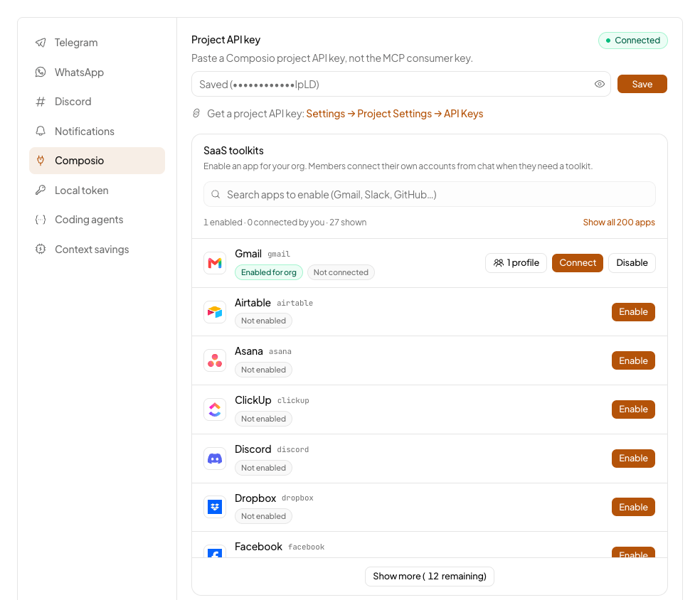Click ClickUp Not enabled badge
700x600 pixels.
pyautogui.click(x=263, y=419)
